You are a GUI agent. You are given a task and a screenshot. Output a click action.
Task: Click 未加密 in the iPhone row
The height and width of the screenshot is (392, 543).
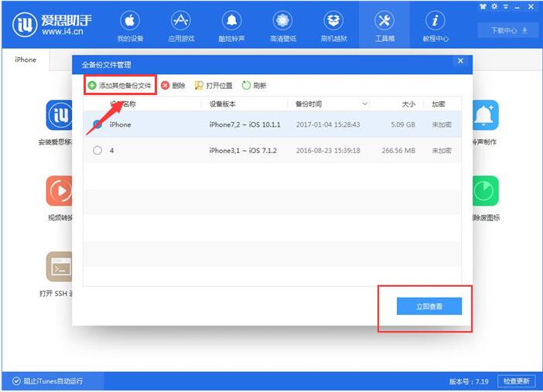[442, 124]
